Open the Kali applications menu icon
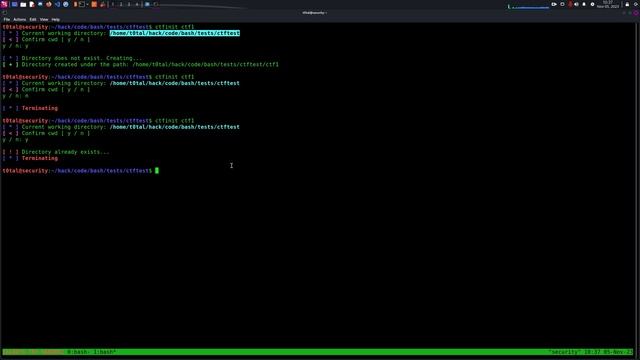 click(4, 4)
